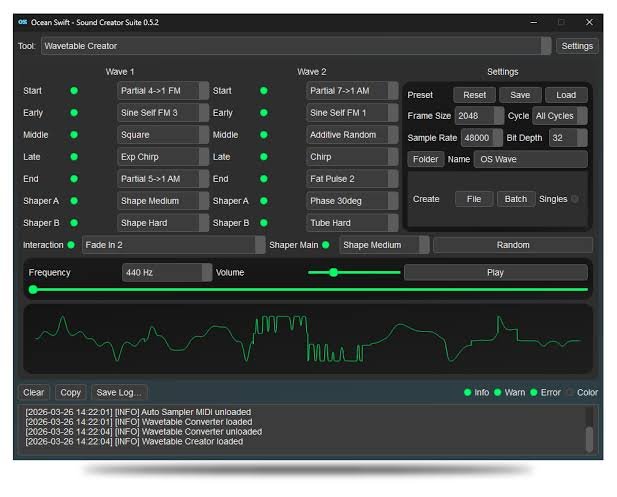The image size is (617, 497).
Task: Toggle Wave 2 End green indicator
Action: click(264, 179)
